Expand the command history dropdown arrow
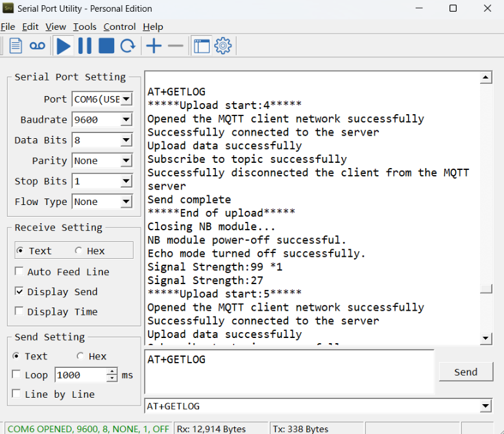Viewport: 504px width, 434px height. [486, 406]
